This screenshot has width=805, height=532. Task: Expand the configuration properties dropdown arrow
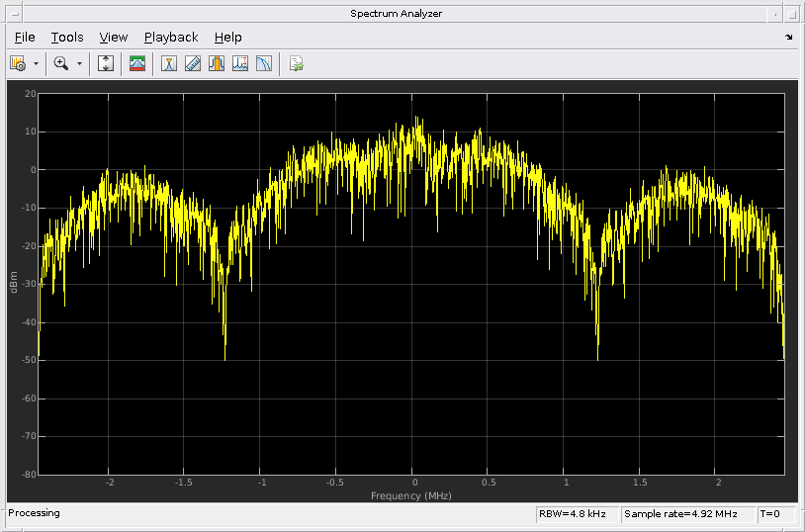tap(36, 63)
